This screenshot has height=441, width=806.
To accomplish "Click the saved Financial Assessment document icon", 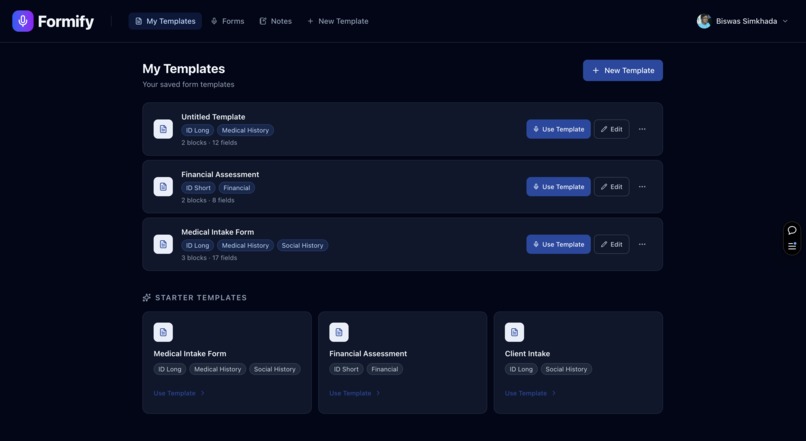I will point(163,187).
